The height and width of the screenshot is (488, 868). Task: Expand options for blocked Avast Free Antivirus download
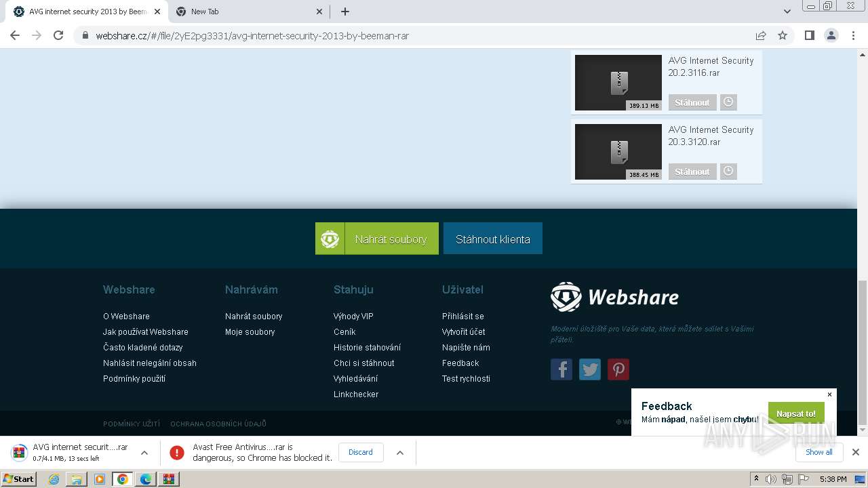coord(400,453)
